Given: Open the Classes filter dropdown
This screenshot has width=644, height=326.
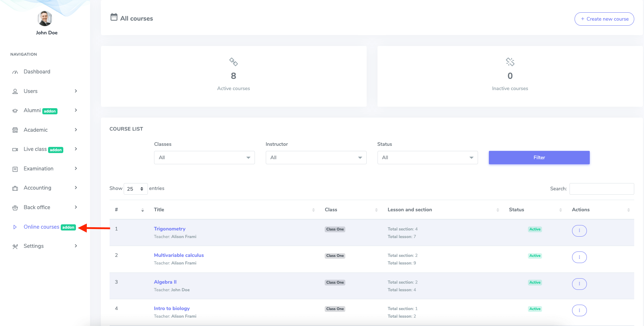Looking at the screenshot, I should pos(204,157).
